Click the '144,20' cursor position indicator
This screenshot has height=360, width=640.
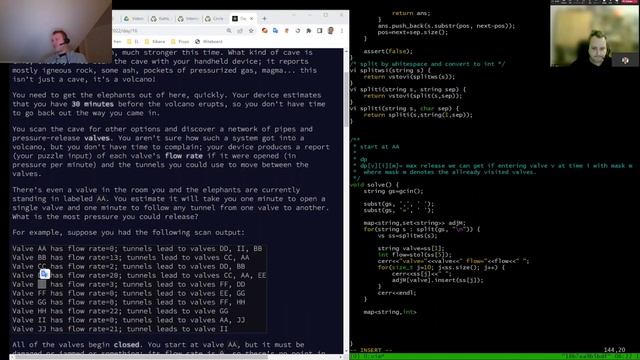pyautogui.click(x=614, y=350)
